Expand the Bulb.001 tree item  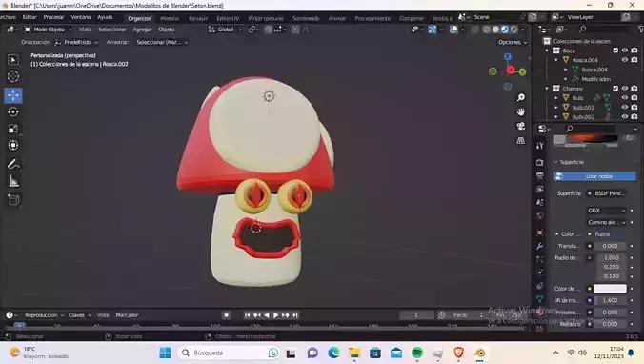[x=556, y=108]
